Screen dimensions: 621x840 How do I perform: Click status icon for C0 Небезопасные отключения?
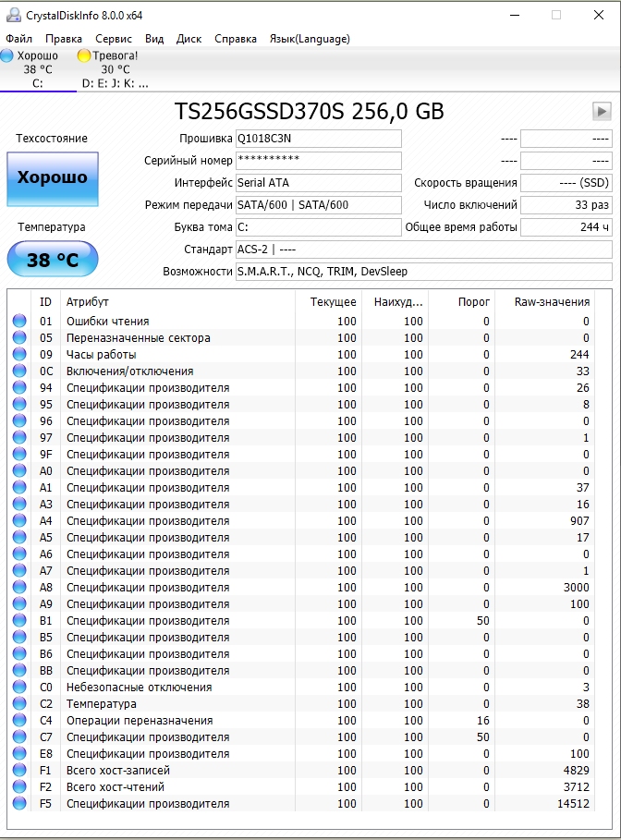click(19, 687)
